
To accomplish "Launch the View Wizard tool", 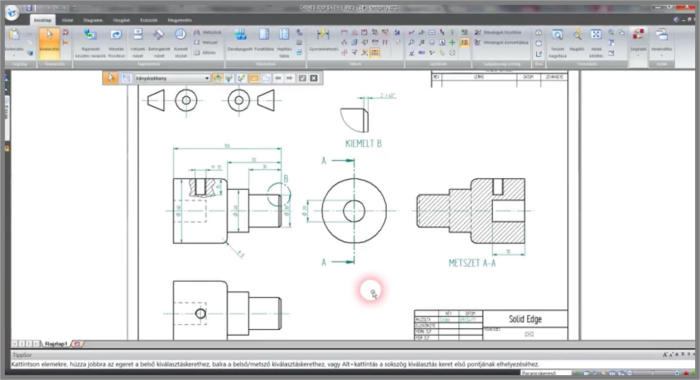I will click(x=90, y=43).
